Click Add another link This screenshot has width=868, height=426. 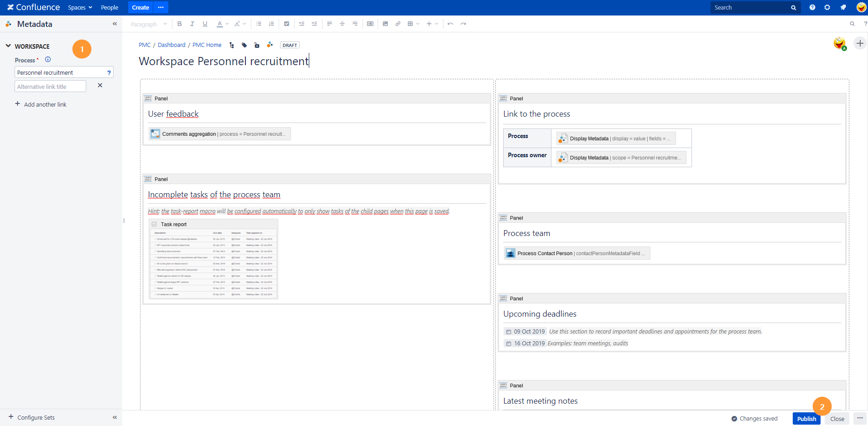pos(45,104)
